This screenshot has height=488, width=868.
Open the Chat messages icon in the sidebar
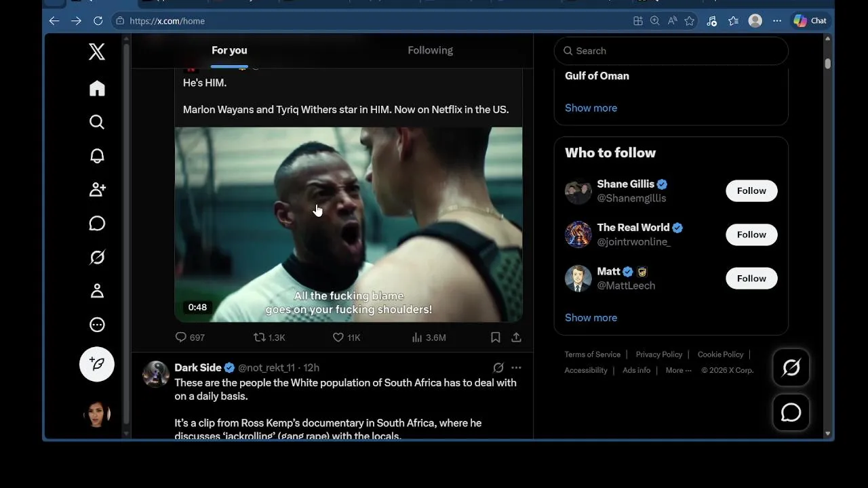pyautogui.click(x=97, y=224)
